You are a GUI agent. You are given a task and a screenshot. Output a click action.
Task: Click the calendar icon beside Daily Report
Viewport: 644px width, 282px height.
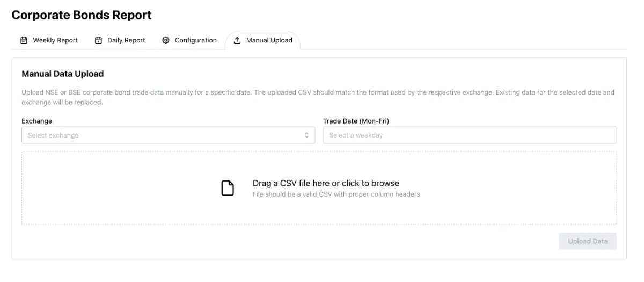[x=98, y=40]
